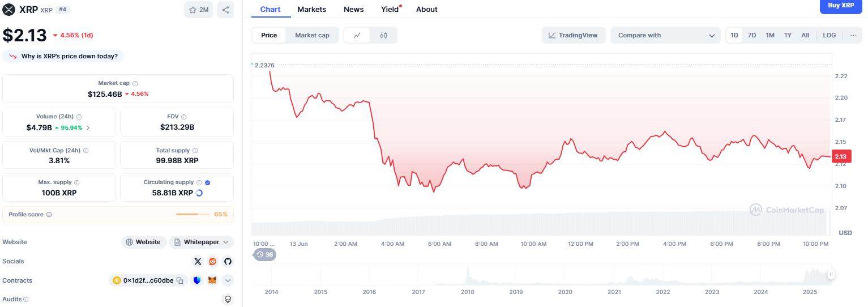Click the blue shield icon in Contracts
The width and height of the screenshot is (868, 307).
(x=197, y=280)
